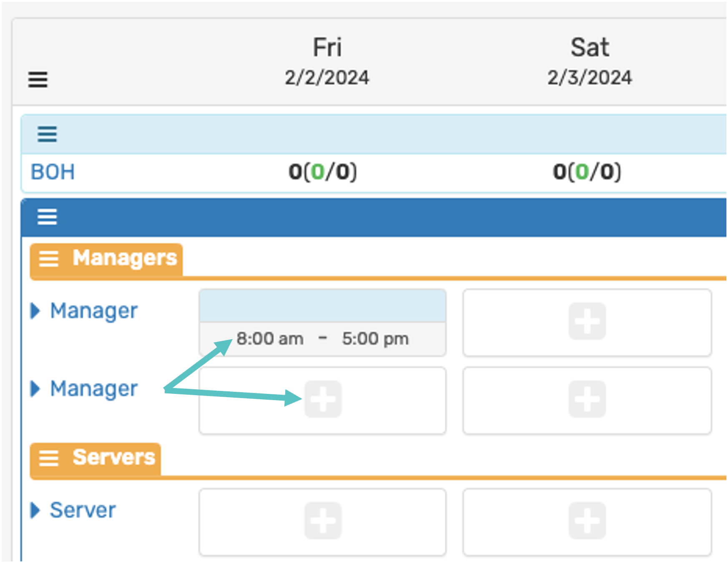Click the menu icon in the light blue BOH bar

[x=47, y=134]
